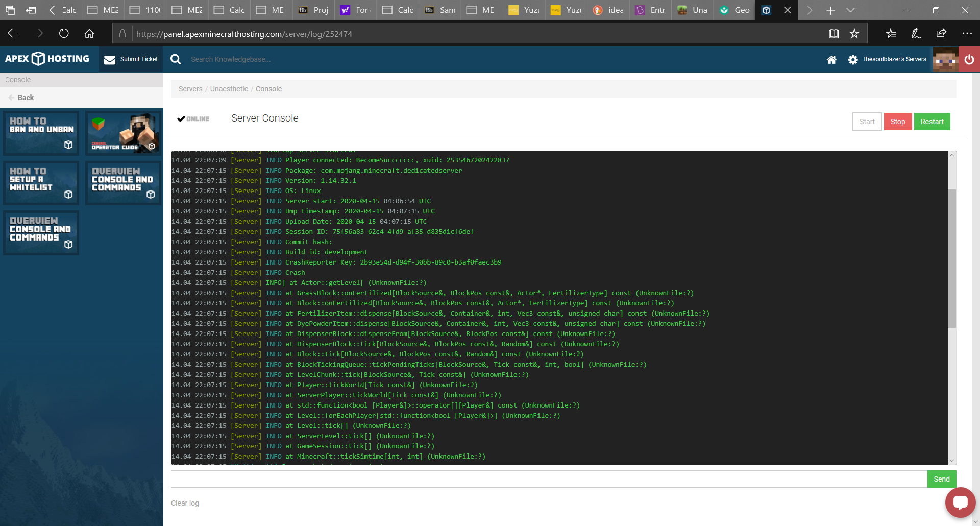This screenshot has width=980, height=526.
Task: Click the browser share icon
Action: [941, 34]
